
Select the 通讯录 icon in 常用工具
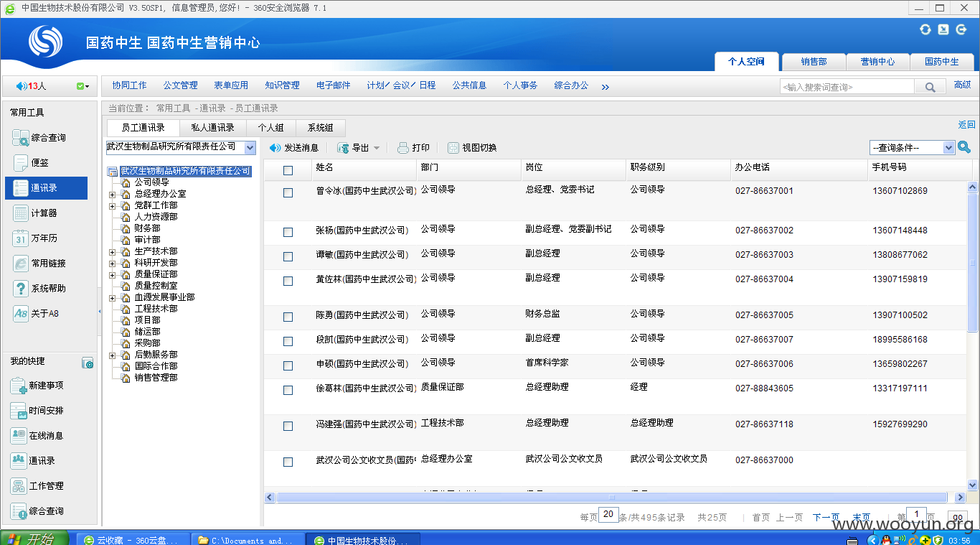(20, 188)
